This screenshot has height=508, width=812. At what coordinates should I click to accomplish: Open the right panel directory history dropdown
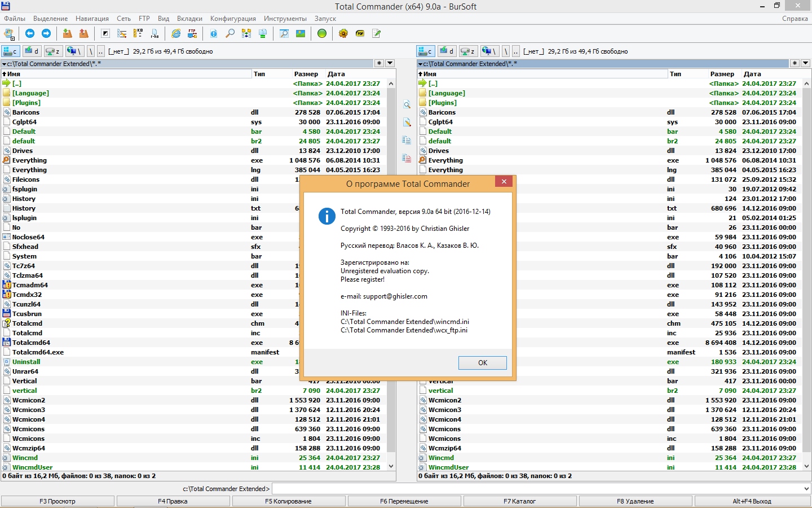pyautogui.click(x=806, y=63)
